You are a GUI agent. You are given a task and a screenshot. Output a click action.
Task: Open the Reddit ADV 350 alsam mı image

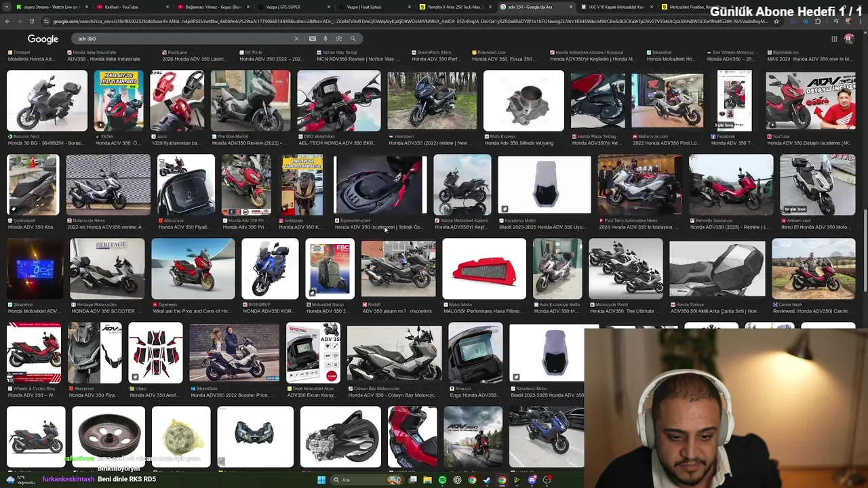pyautogui.click(x=398, y=268)
